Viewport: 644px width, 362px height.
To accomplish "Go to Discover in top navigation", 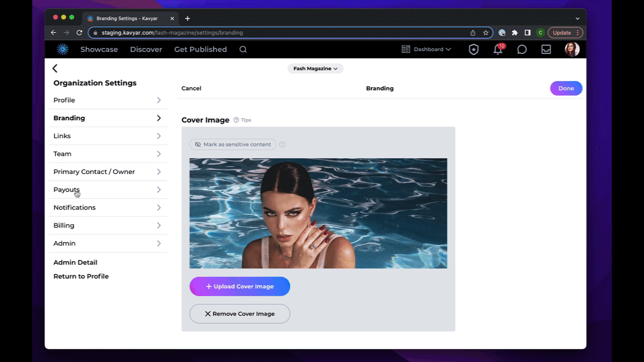I will point(146,49).
